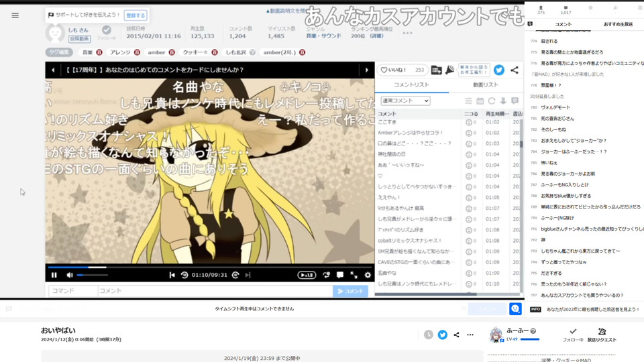Open the video share options
Image resolution: width=644 pixels, height=362 pixels.
[515, 70]
